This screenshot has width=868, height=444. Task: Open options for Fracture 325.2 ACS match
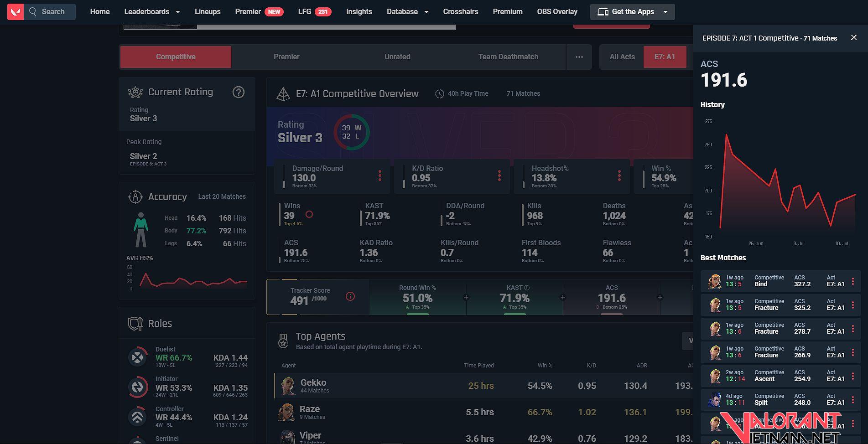853,305
